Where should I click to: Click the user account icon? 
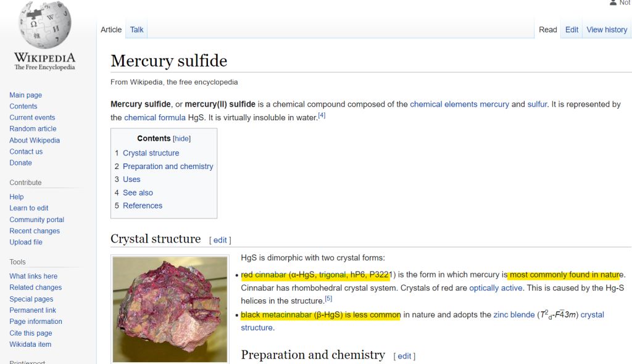(613, 3)
